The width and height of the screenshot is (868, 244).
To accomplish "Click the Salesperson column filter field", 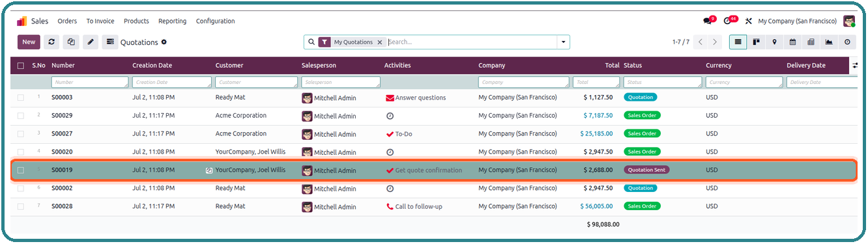I will pyautogui.click(x=341, y=83).
